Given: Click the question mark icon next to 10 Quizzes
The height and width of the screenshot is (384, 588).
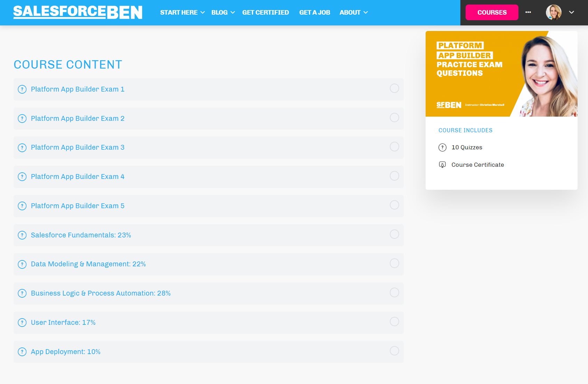Looking at the screenshot, I should click(442, 148).
